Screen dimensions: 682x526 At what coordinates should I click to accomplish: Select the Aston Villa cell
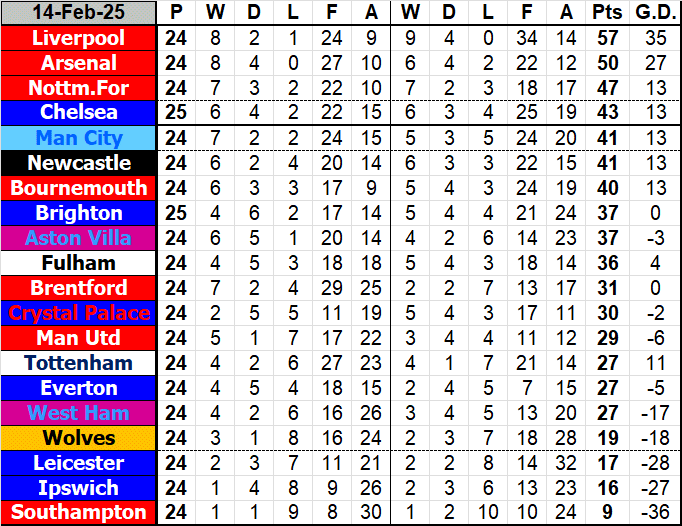pyautogui.click(x=79, y=238)
